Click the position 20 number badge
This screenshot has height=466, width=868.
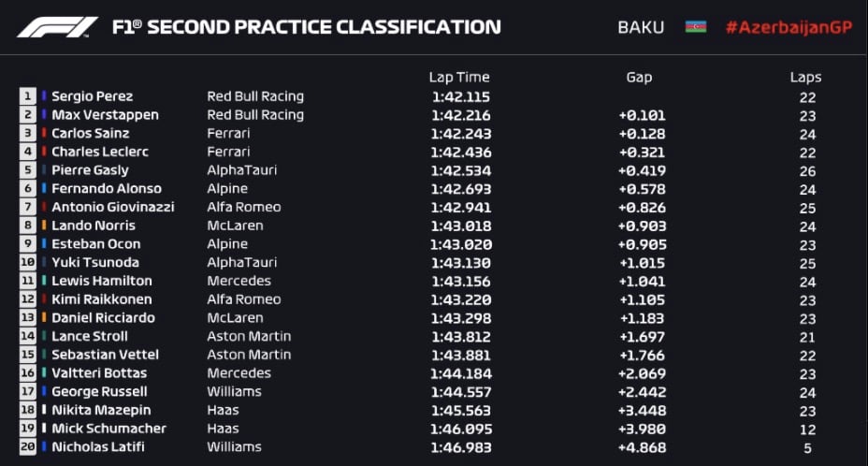click(28, 447)
